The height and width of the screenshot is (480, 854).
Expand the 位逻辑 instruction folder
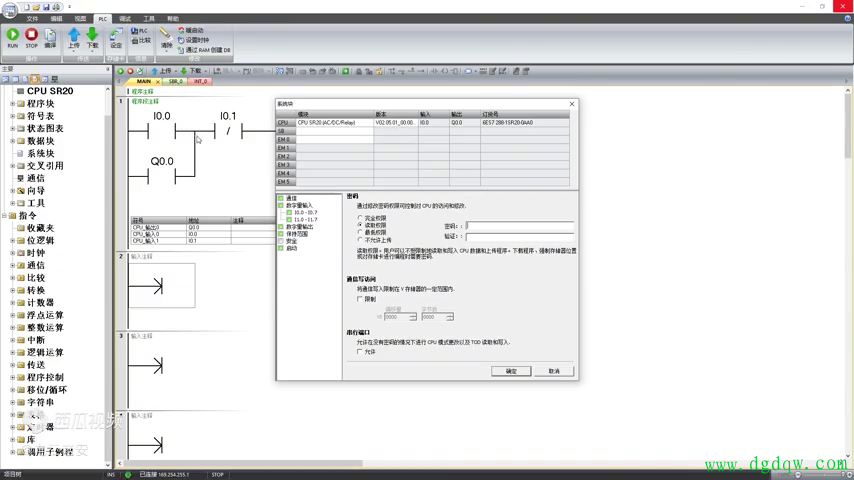point(13,241)
